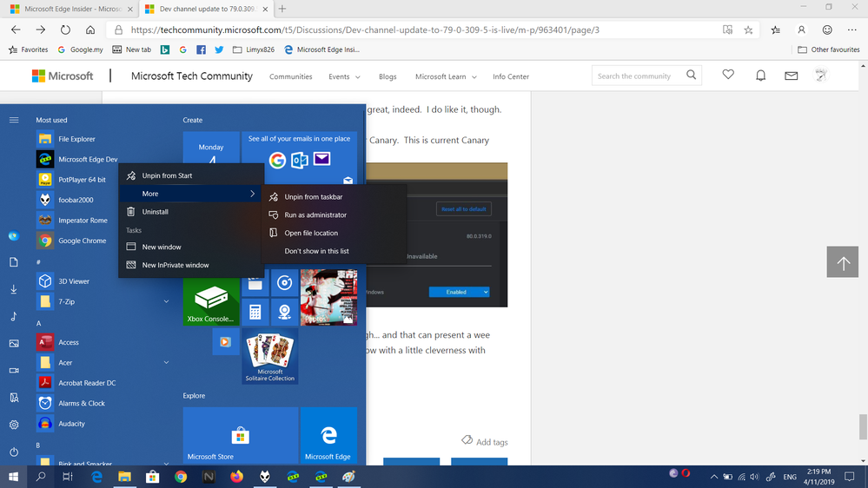868x488 pixels.
Task: Show hidden system tray icons
Action: point(714,477)
